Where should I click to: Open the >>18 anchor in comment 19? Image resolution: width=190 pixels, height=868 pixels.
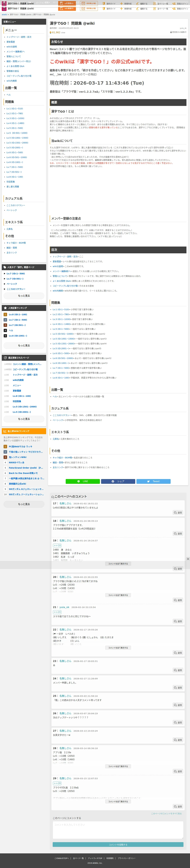point(57,546)
